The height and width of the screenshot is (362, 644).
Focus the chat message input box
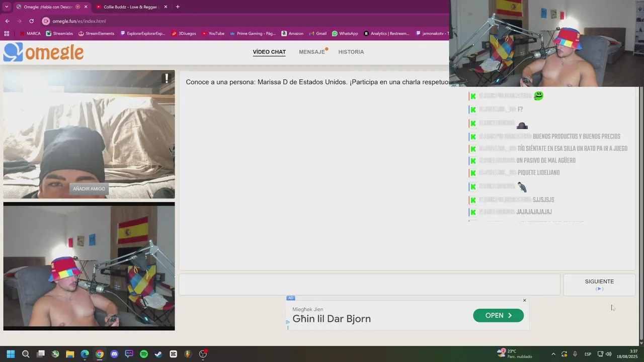click(x=369, y=285)
